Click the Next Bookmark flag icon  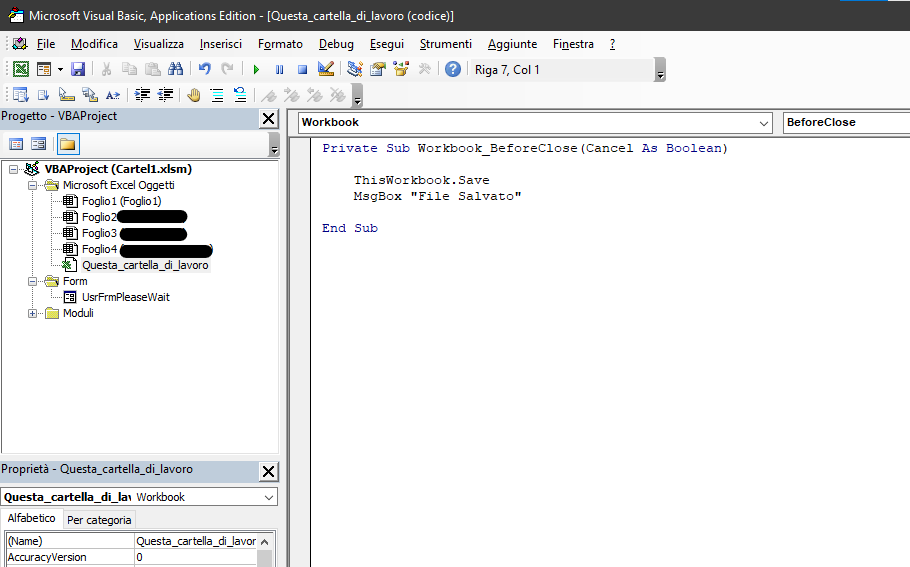pyautogui.click(x=291, y=95)
